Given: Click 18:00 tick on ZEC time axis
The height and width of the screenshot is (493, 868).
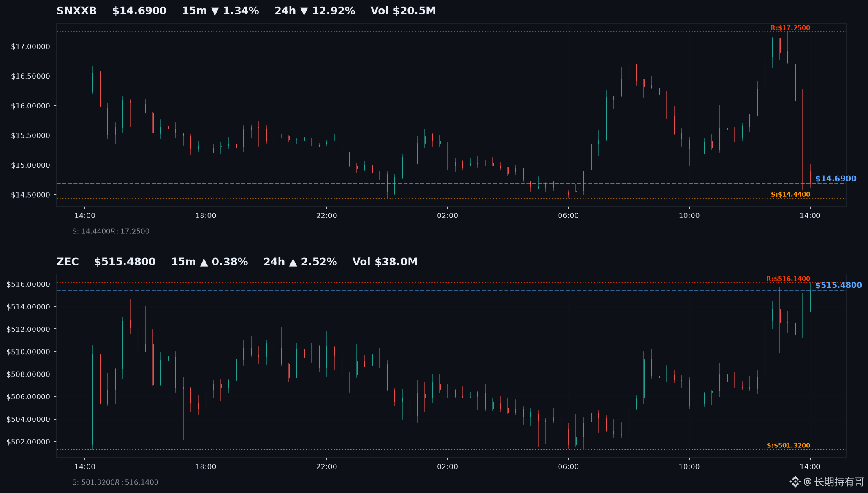Looking at the screenshot, I should coord(206,467).
